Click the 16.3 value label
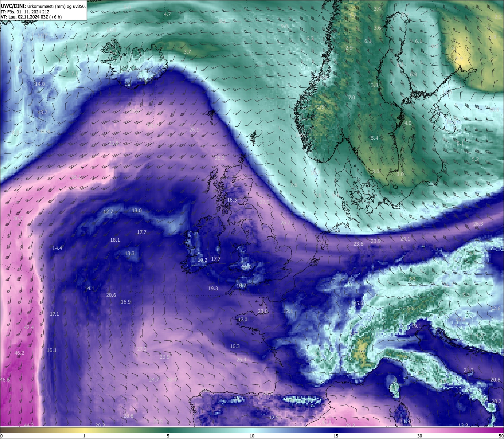 (235, 346)
